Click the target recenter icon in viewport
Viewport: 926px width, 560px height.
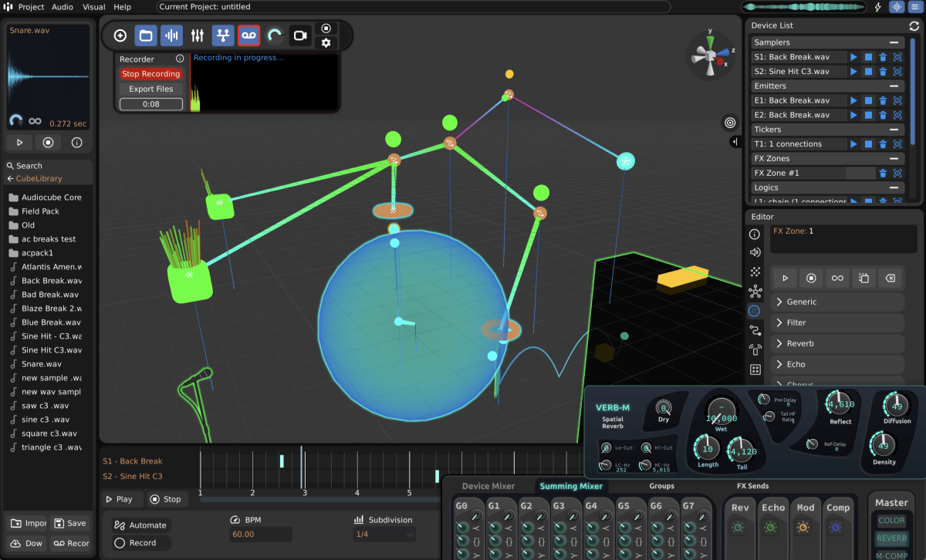click(x=729, y=123)
